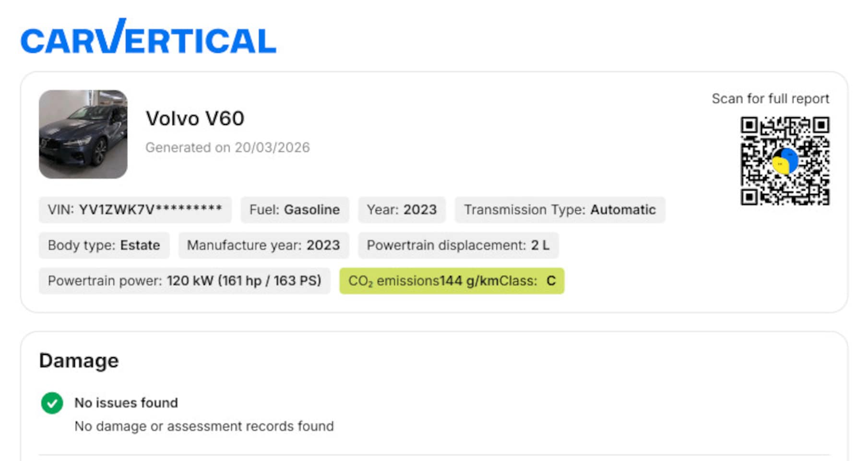The image size is (868, 461).
Task: Click the green CO2 emissions badge
Action: pyautogui.click(x=452, y=281)
